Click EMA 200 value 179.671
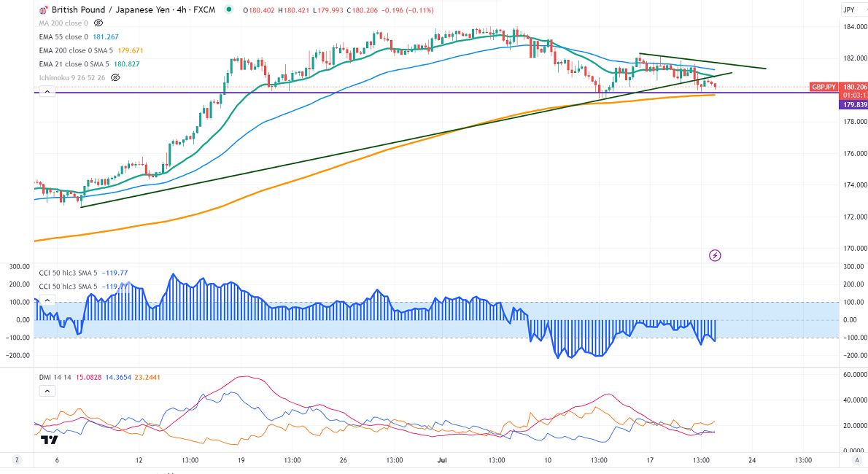The image size is (868, 474). (131, 50)
